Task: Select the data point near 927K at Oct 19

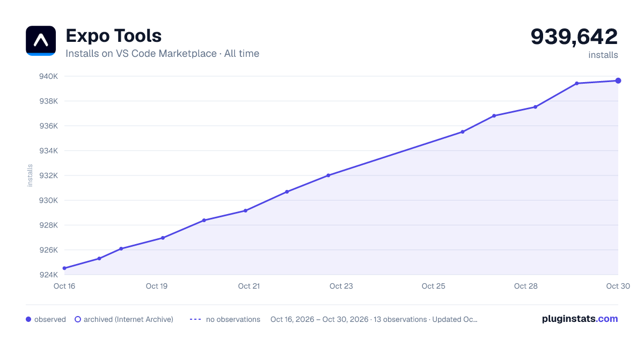Action: point(163,238)
